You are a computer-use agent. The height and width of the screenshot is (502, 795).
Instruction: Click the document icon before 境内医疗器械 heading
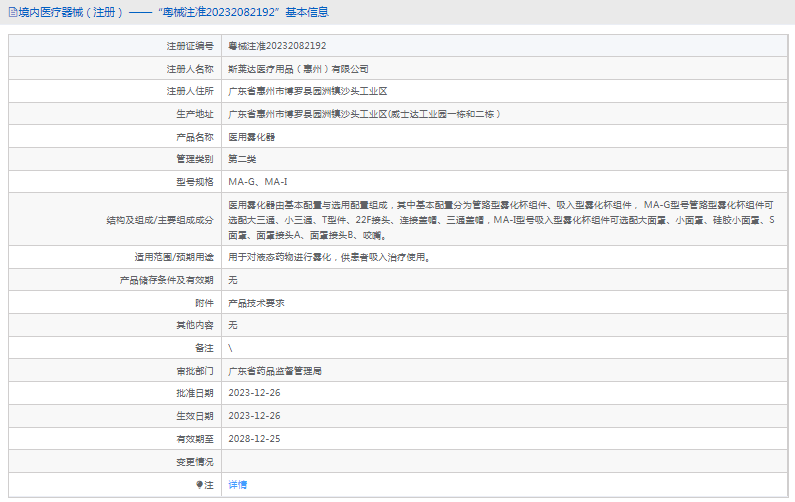[x=13, y=12]
